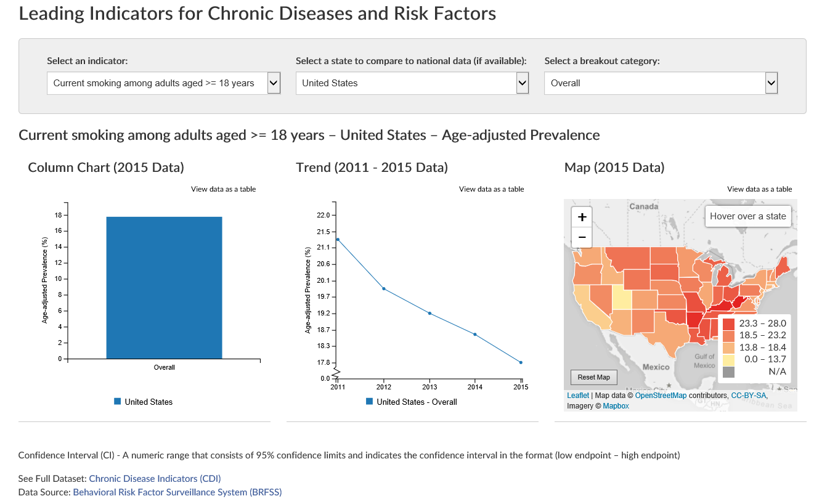View the trend chart data as a table
The width and height of the screenshot is (814, 504).
coord(491,189)
